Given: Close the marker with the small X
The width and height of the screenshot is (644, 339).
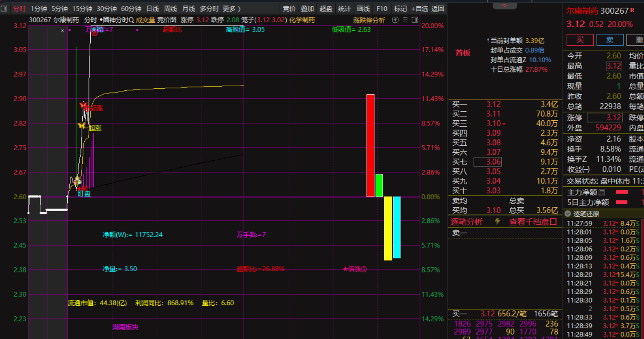Looking at the screenshot, I should 63,30.
